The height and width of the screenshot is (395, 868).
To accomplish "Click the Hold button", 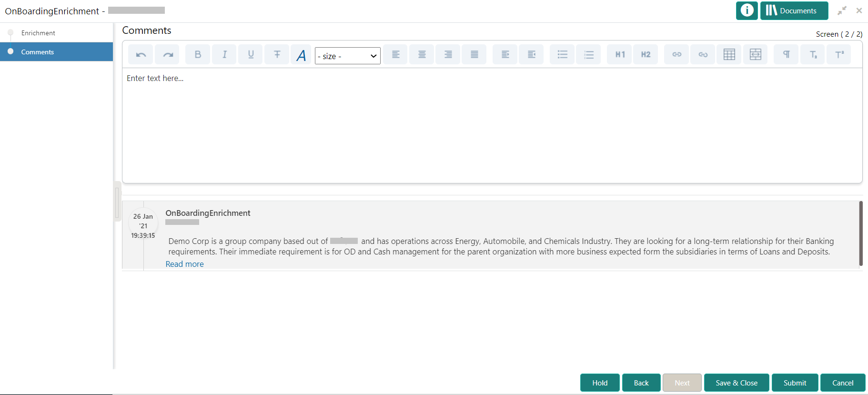I will pyautogui.click(x=600, y=383).
